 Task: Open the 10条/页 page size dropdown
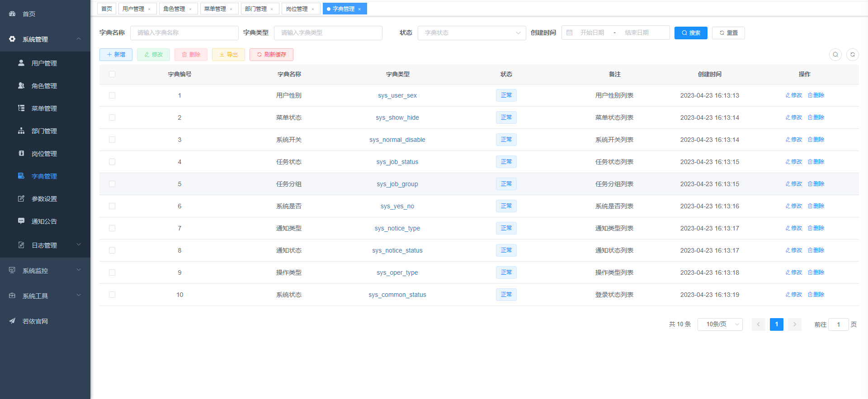click(720, 324)
